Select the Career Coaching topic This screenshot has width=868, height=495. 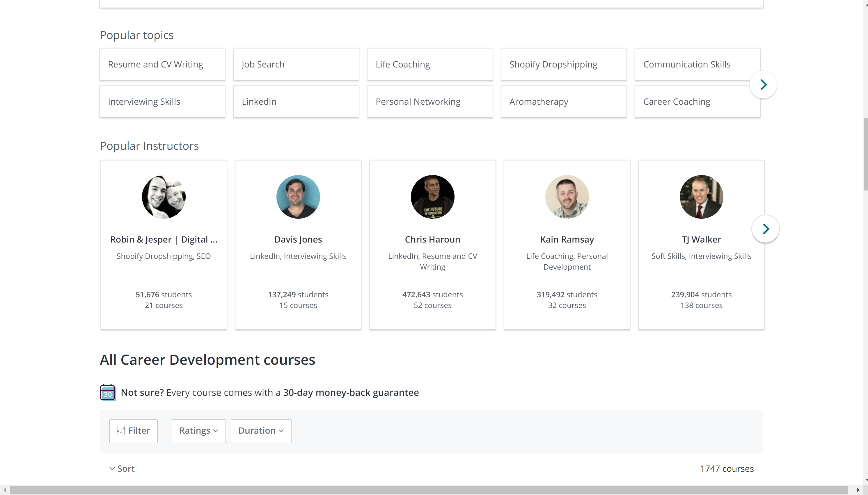coord(697,101)
